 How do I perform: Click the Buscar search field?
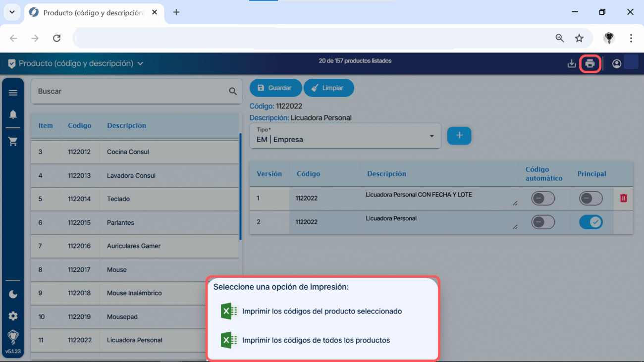coord(129,92)
